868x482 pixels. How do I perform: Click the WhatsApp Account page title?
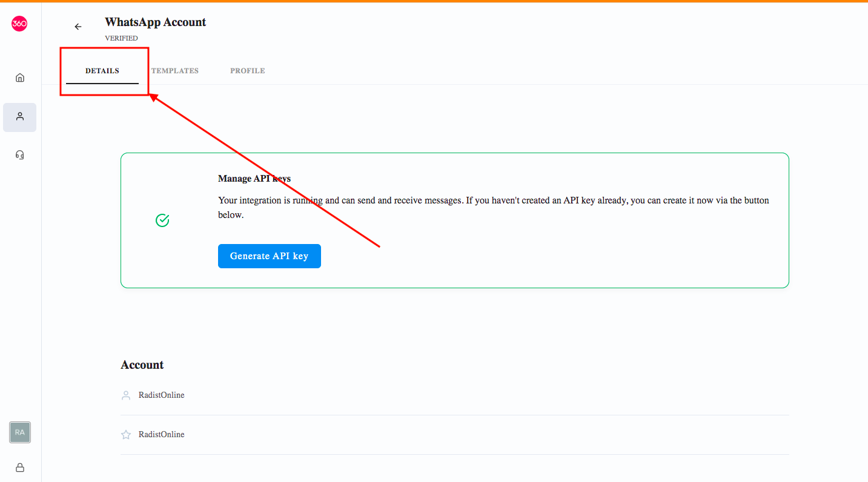click(x=156, y=22)
